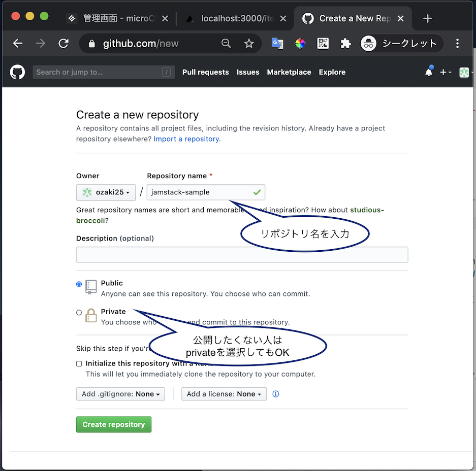The height and width of the screenshot is (471, 476).
Task: Expand the Owner ozaki25 dropdown
Action: pos(106,192)
